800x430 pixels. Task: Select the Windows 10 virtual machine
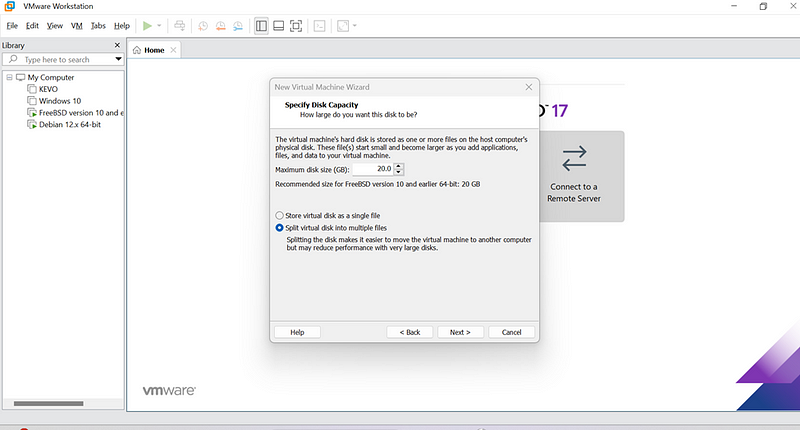pos(60,101)
